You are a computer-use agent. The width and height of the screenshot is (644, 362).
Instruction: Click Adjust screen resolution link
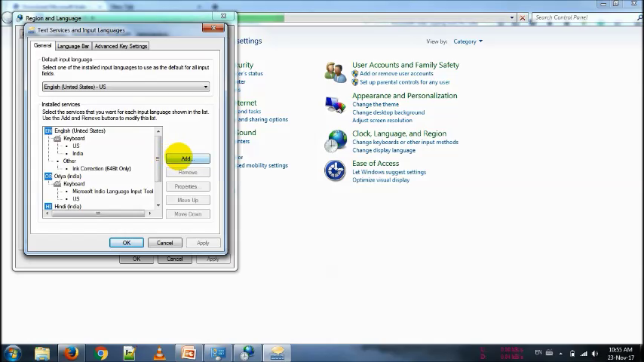(x=382, y=121)
